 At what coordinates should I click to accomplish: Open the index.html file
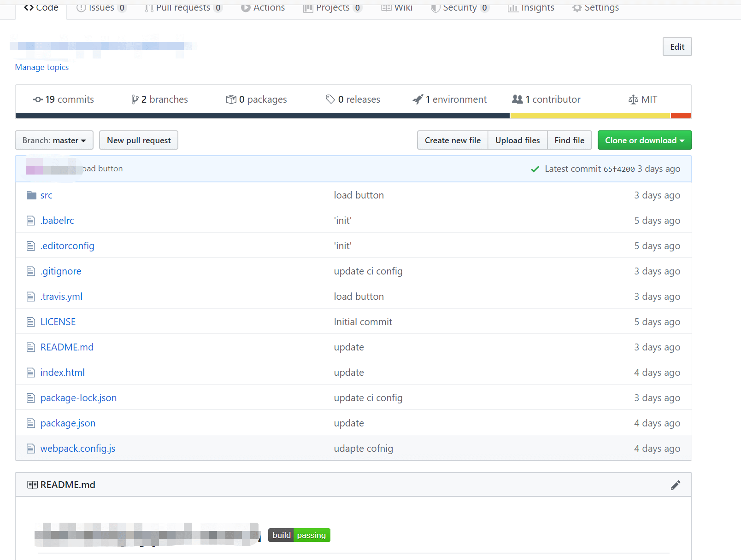63,373
